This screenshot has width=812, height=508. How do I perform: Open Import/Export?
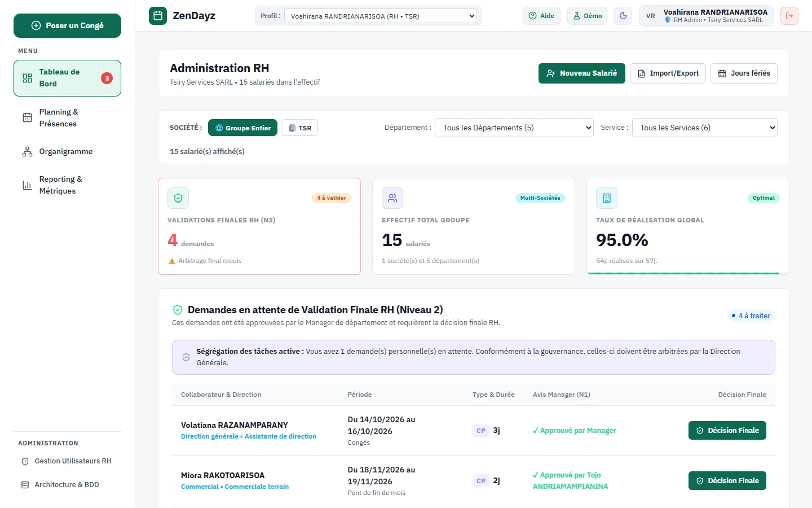click(x=668, y=73)
